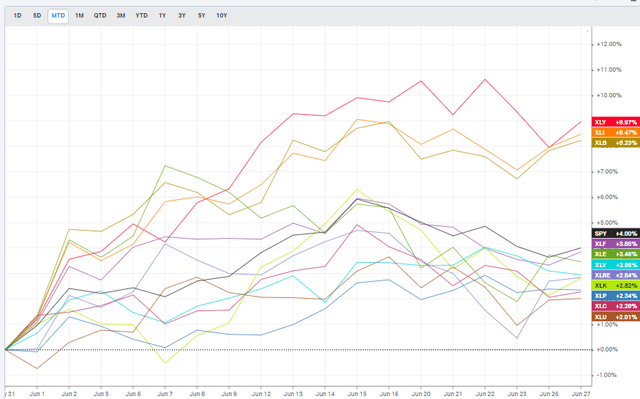This screenshot has height=399, width=640.
Task: Select the 1D time range tab
Action: tap(18, 16)
